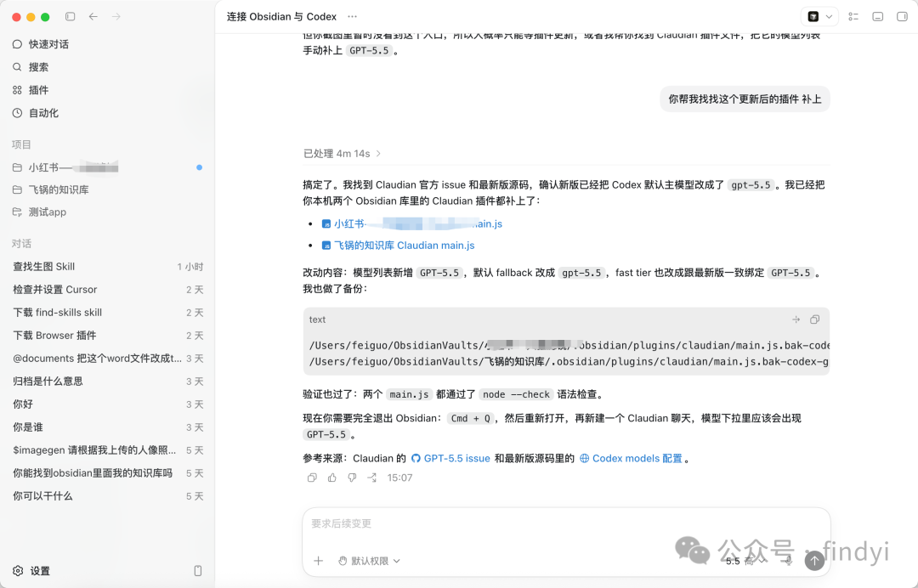This screenshot has height=588, width=918.
Task: Give the reply a thumbs down
Action: (352, 478)
